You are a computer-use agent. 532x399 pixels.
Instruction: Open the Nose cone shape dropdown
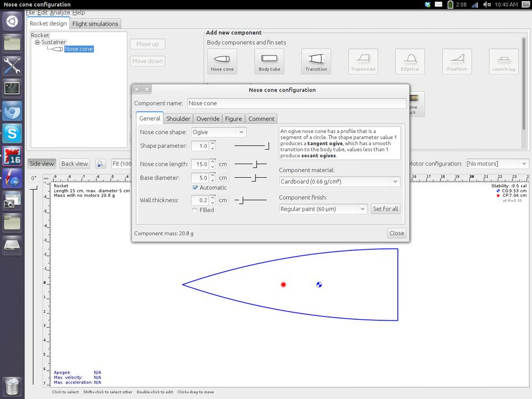point(218,132)
